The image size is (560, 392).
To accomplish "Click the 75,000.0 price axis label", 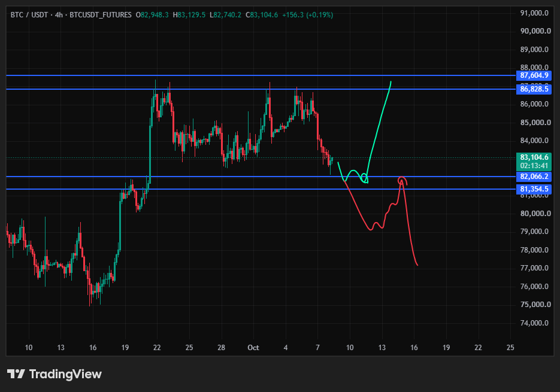I will click(534, 305).
